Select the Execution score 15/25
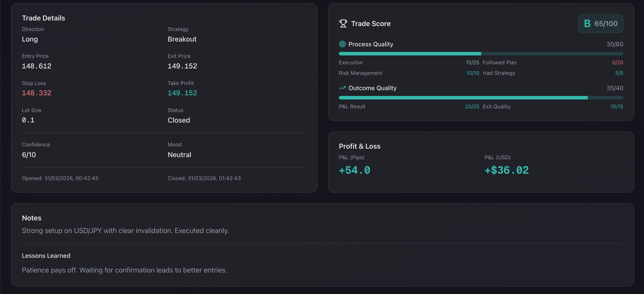Viewport: 644px width, 294px height. click(472, 62)
